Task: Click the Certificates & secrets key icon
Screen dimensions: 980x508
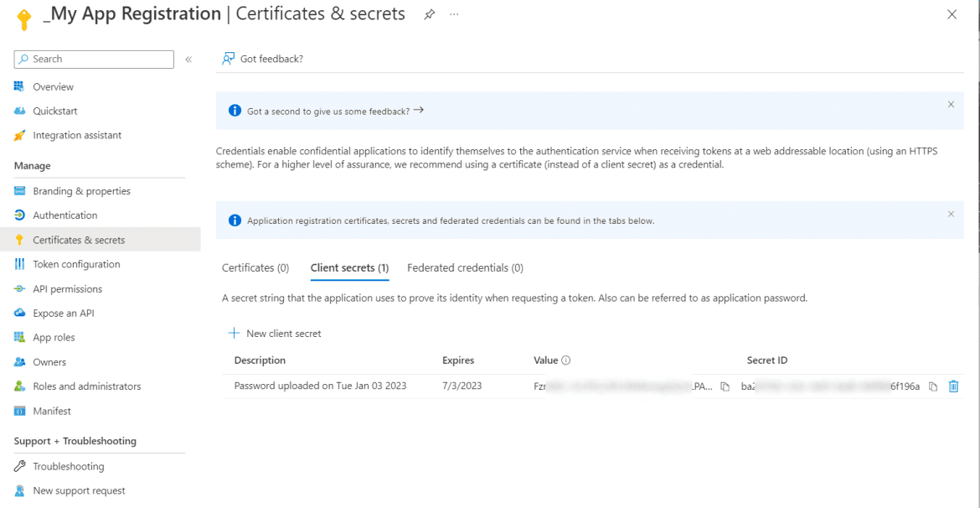Action: [19, 240]
